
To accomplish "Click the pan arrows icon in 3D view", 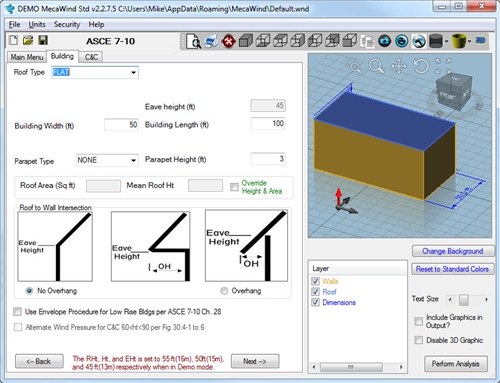I will click(x=399, y=66).
